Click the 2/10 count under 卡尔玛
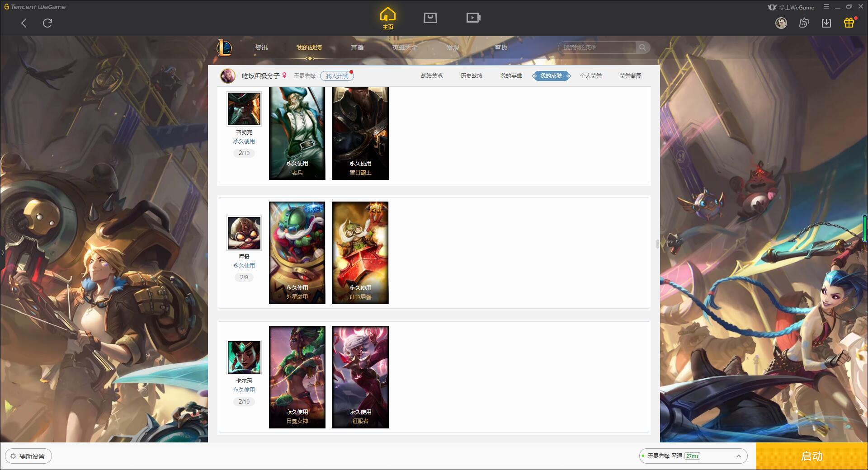This screenshot has height=470, width=868. (244, 402)
